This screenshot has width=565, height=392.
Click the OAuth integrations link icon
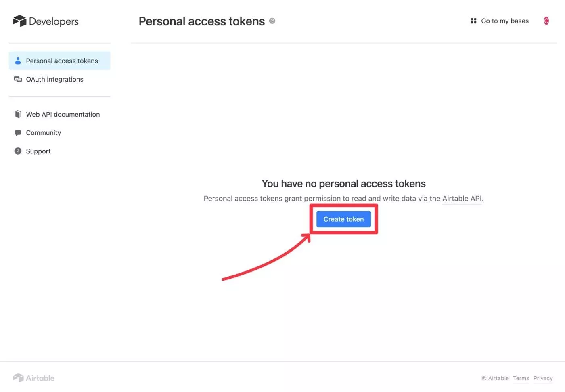[x=18, y=79]
